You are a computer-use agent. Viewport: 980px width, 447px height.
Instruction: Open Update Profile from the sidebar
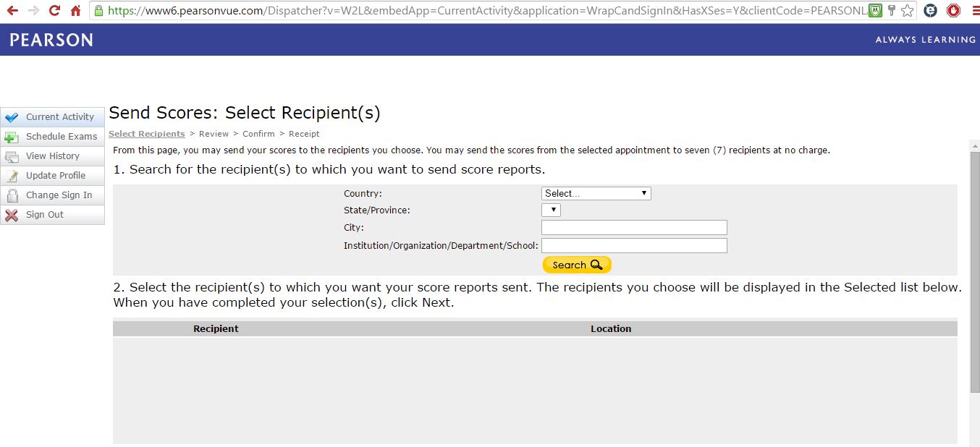click(55, 176)
